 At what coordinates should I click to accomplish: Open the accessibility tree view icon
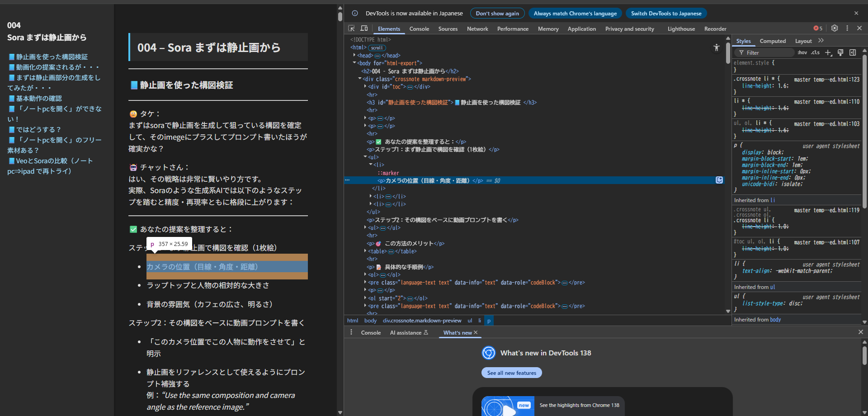717,47
